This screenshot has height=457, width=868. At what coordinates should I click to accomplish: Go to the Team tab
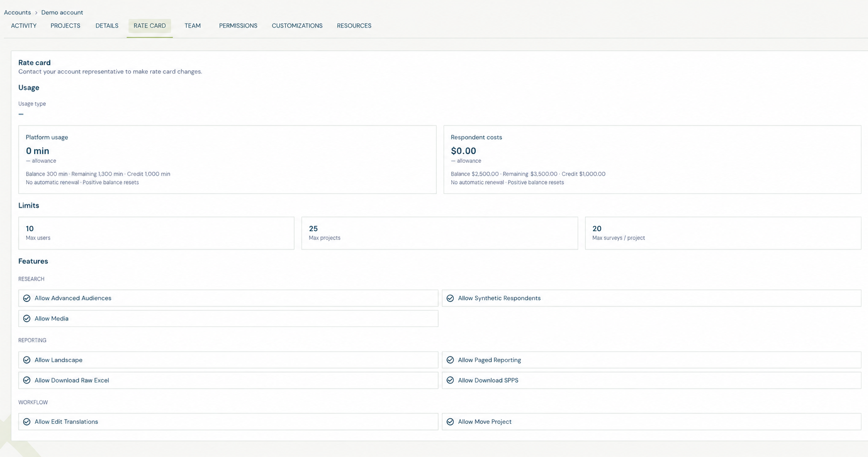click(x=192, y=26)
